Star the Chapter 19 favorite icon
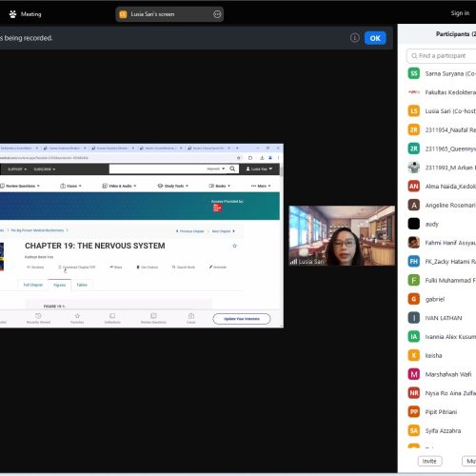Image resolution: width=476 pixels, height=476 pixels. point(235,246)
